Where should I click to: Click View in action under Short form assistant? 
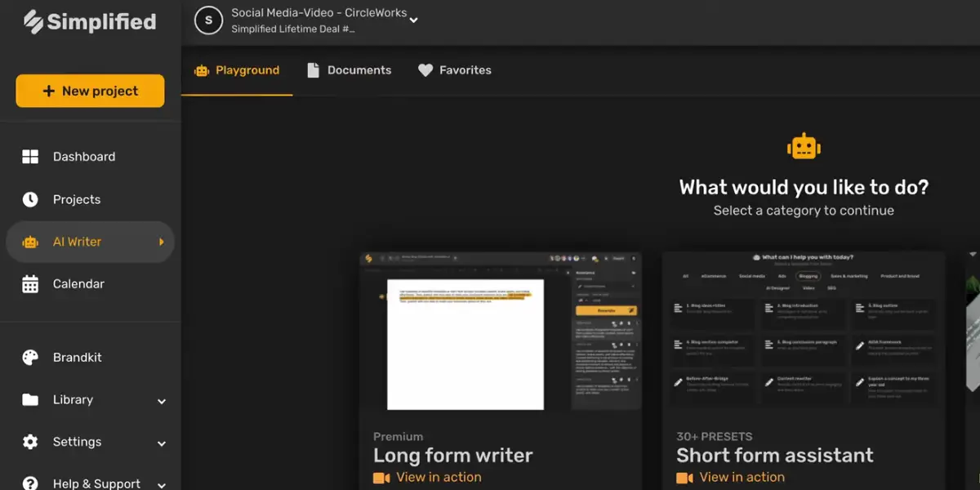[730, 478]
